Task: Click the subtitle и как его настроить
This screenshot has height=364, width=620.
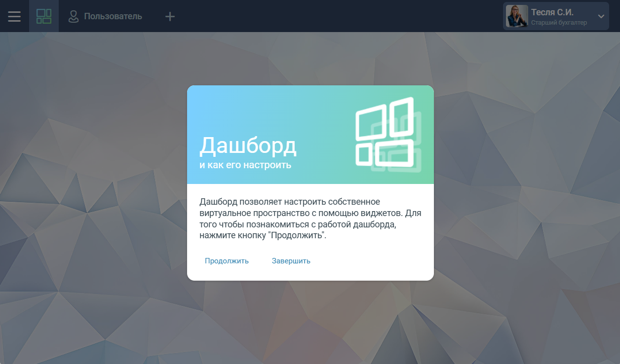Action: pyautogui.click(x=245, y=165)
